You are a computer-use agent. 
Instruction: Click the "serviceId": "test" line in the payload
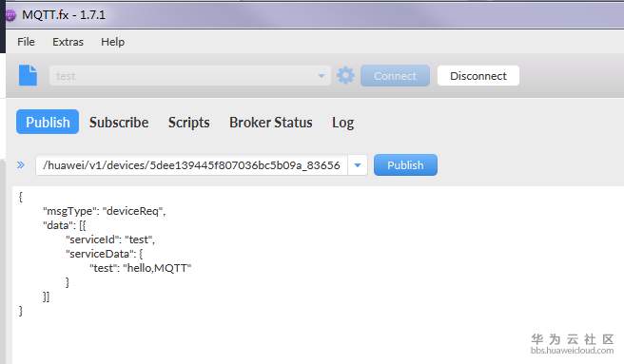tap(110, 239)
